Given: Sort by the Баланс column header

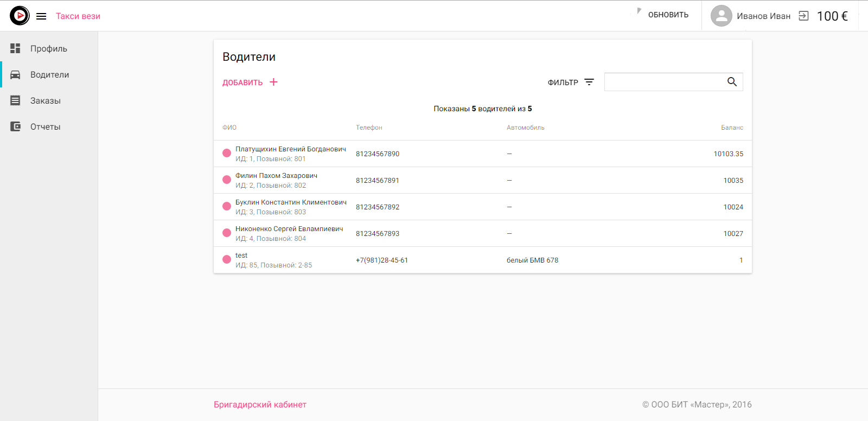Looking at the screenshot, I should point(732,127).
